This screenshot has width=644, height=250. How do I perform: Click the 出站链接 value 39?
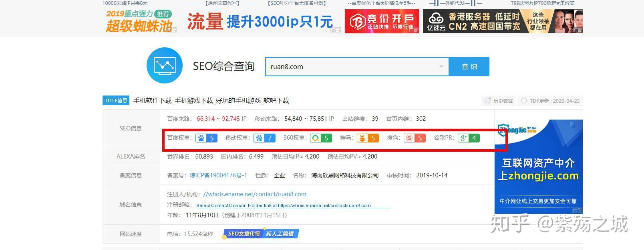tap(375, 119)
